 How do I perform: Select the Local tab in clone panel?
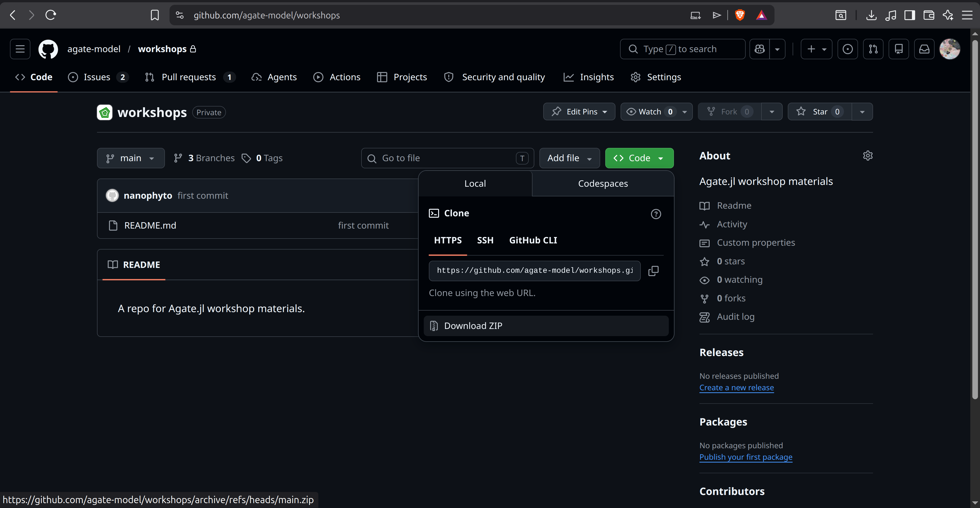475,184
